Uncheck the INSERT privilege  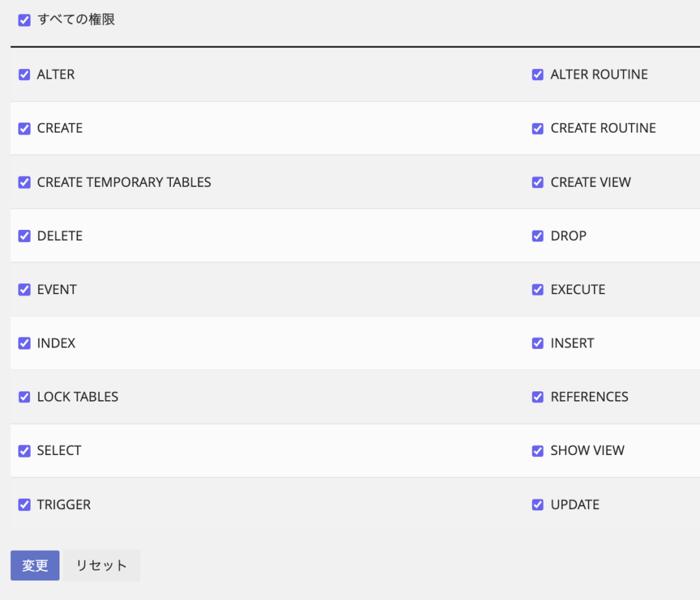[538, 343]
